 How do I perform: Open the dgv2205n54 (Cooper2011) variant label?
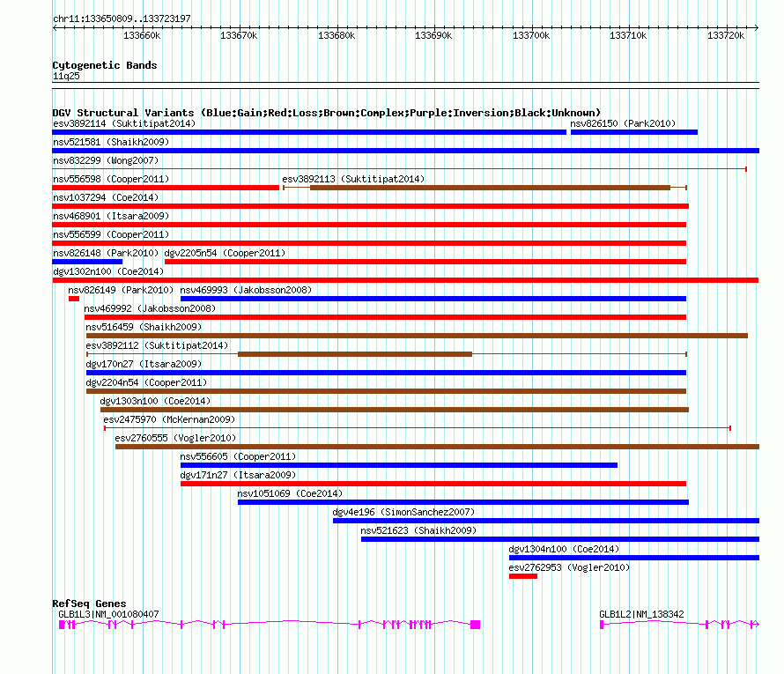[x=225, y=253]
